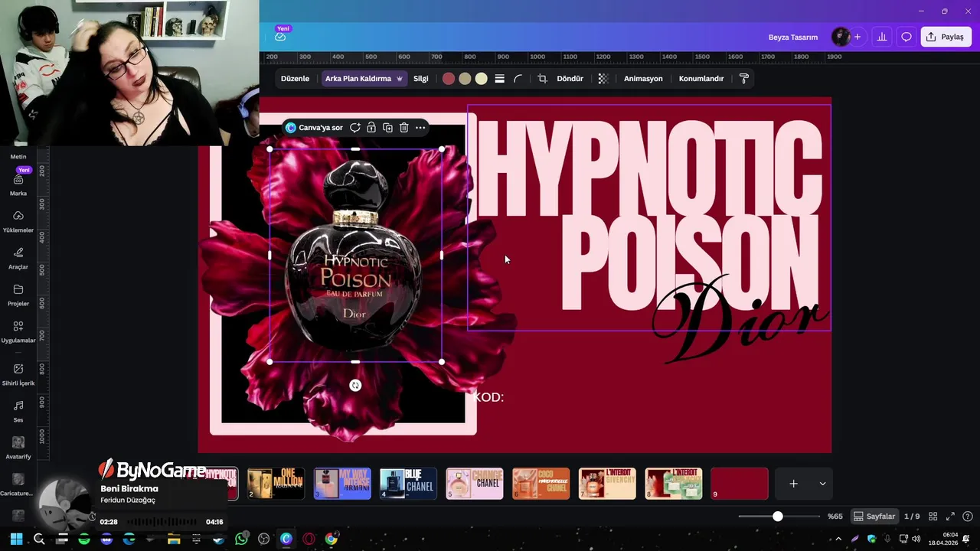Click the rotate handle below the image
980x551 pixels.
click(x=355, y=386)
